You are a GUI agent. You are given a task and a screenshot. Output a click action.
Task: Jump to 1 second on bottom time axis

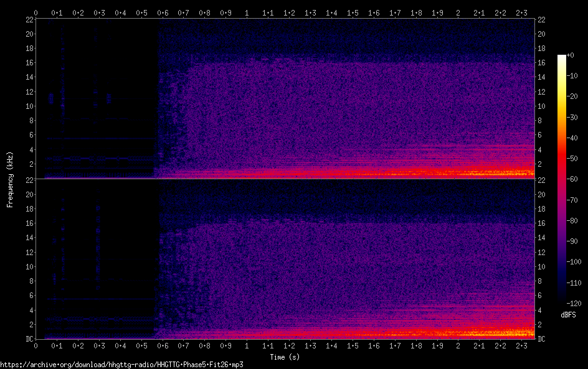247,345
